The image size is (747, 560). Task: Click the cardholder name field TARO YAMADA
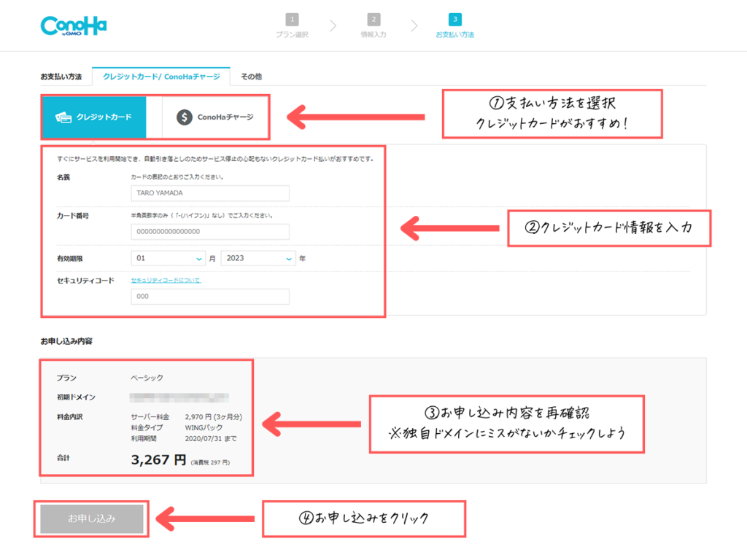210,193
